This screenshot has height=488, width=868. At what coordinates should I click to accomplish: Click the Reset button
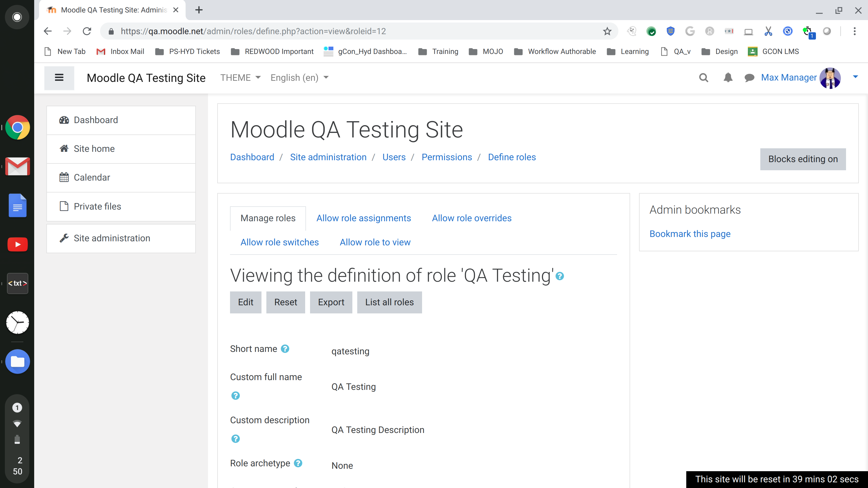point(285,303)
